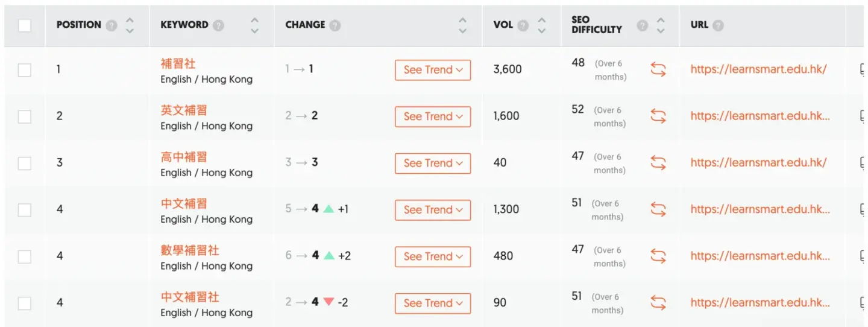Click the help icon next to URL header

pyautogui.click(x=718, y=25)
